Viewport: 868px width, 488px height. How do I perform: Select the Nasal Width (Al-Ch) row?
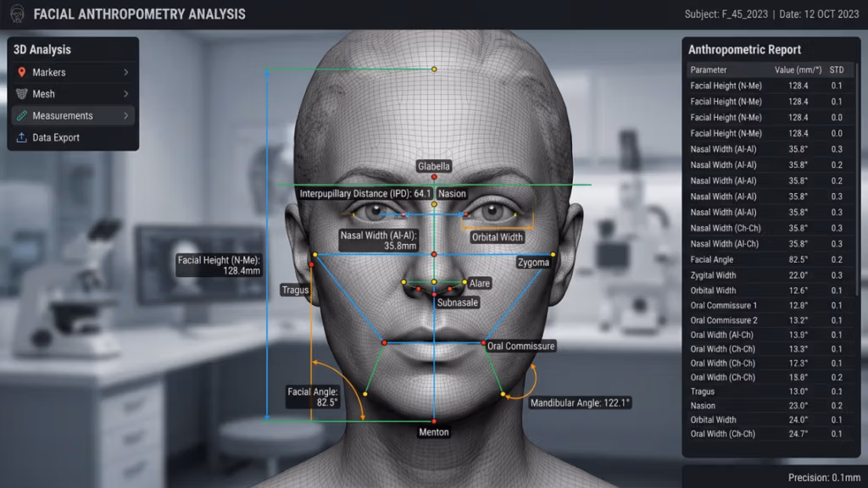pos(770,243)
